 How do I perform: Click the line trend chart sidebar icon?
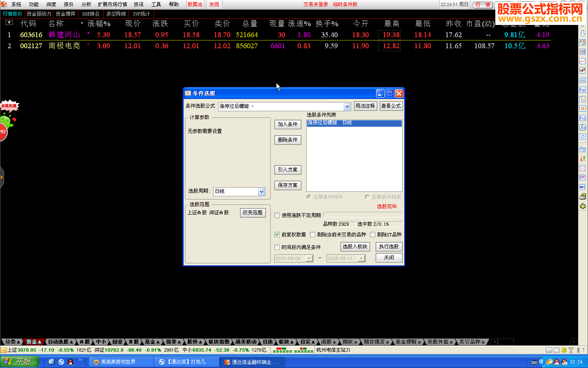583,61
